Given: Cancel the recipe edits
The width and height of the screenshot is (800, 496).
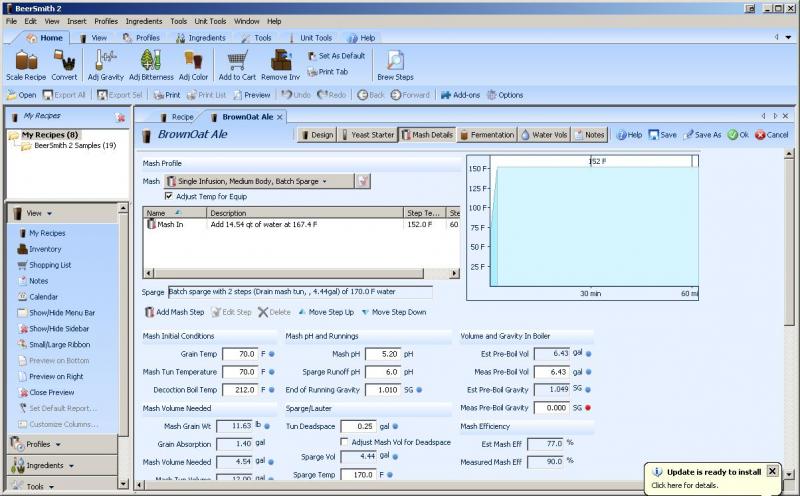Looking at the screenshot, I should tap(771, 135).
